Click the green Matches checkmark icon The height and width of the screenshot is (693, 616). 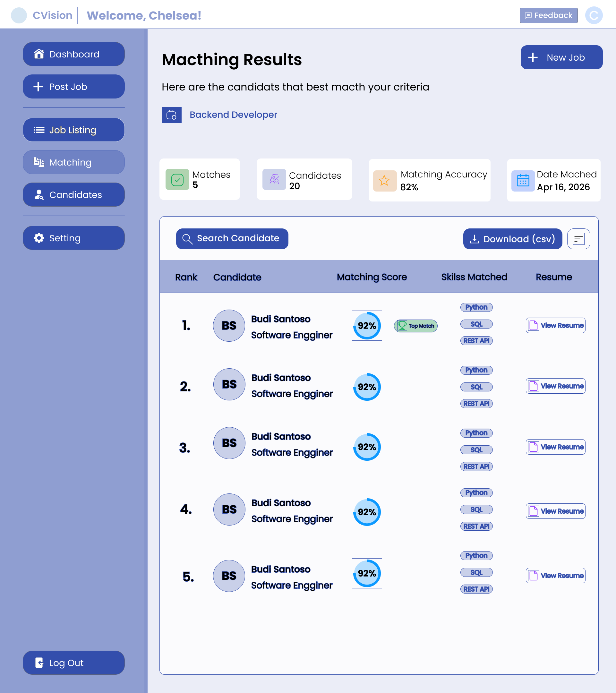pos(177,179)
